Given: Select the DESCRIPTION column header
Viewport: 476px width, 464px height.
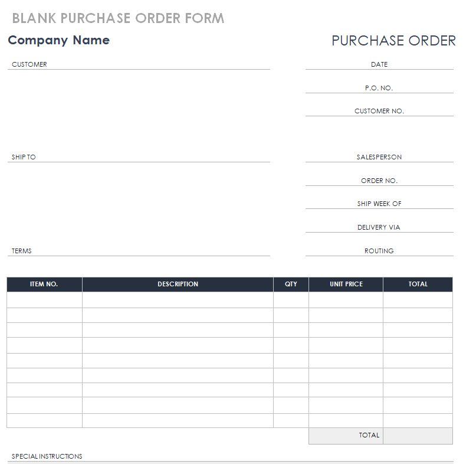Looking at the screenshot, I should [x=178, y=284].
